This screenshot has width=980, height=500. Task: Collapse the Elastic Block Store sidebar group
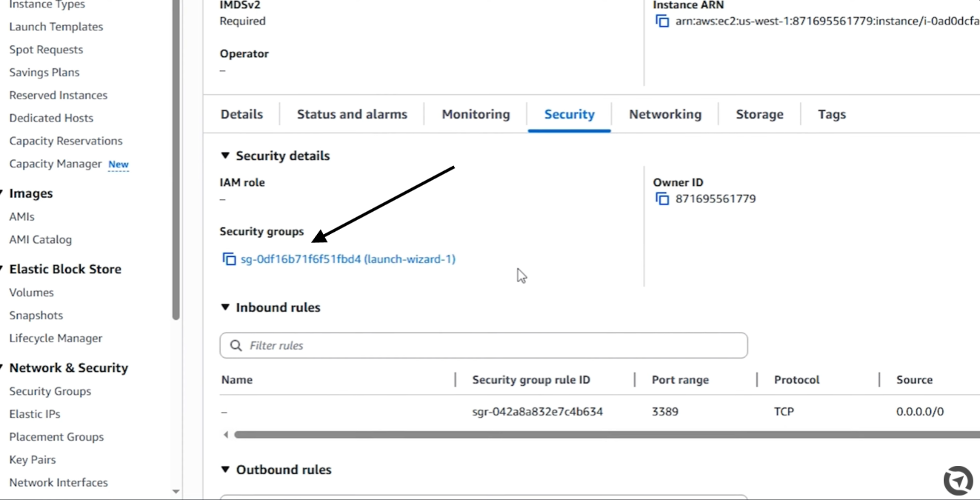pos(2,269)
